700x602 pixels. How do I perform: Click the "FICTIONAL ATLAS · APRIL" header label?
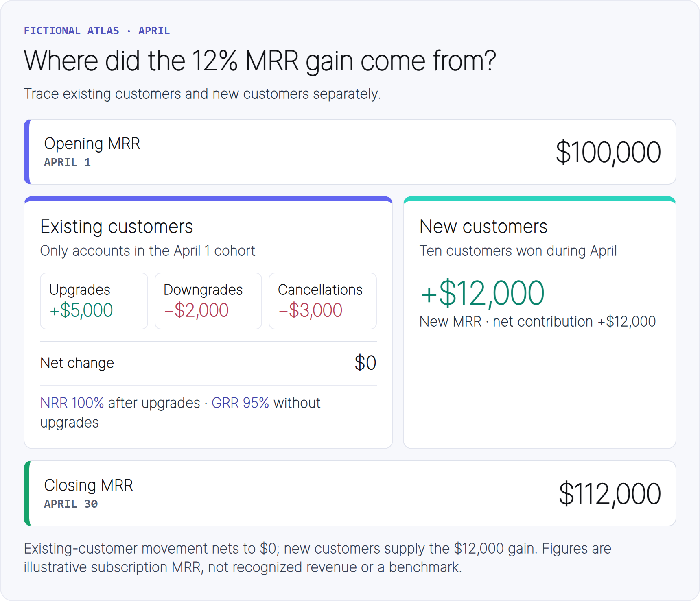[x=97, y=31]
